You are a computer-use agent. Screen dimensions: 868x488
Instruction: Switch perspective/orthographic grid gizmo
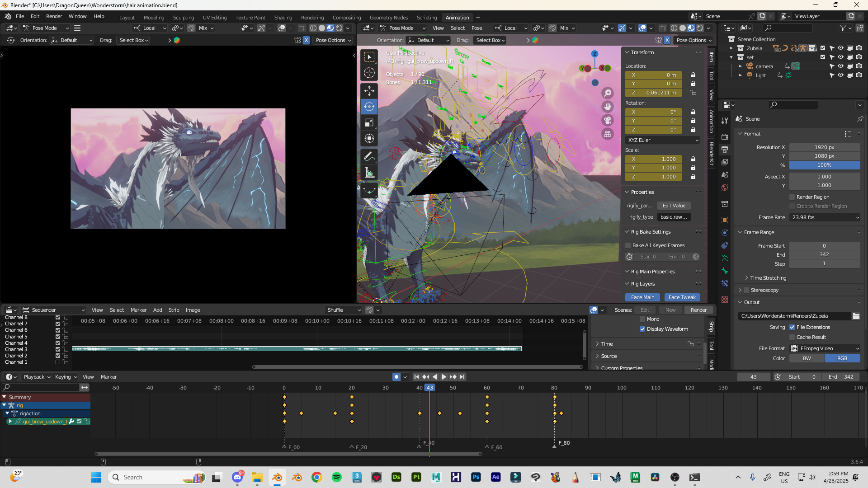click(608, 134)
